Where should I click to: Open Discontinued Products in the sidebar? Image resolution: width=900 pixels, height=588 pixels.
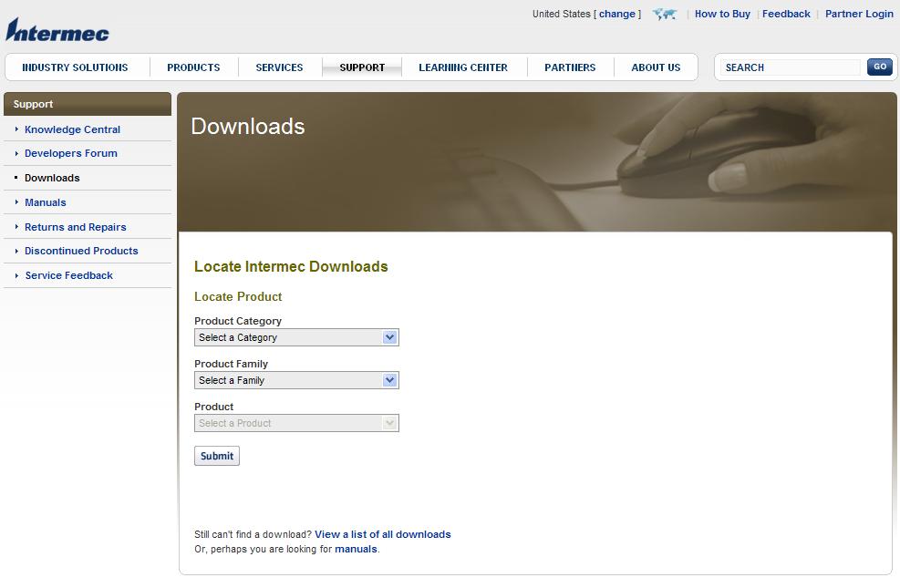pos(81,251)
